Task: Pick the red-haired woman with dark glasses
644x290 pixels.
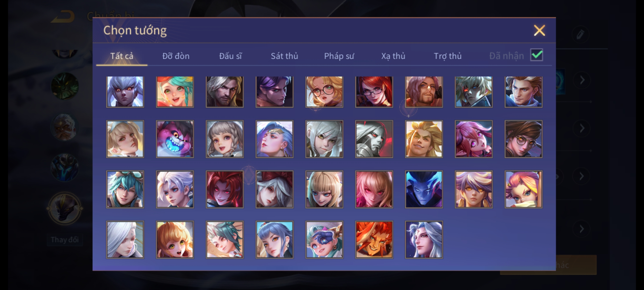Action: (374, 92)
